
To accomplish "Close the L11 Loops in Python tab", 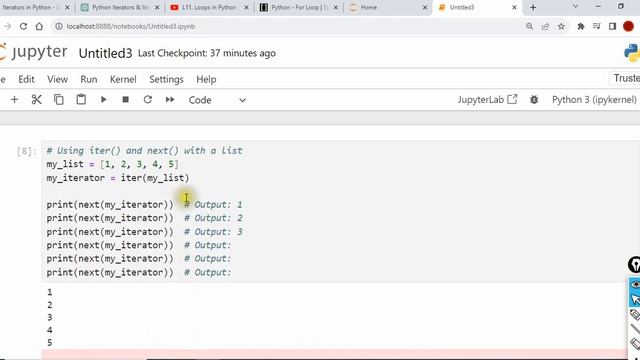I will point(246,7).
